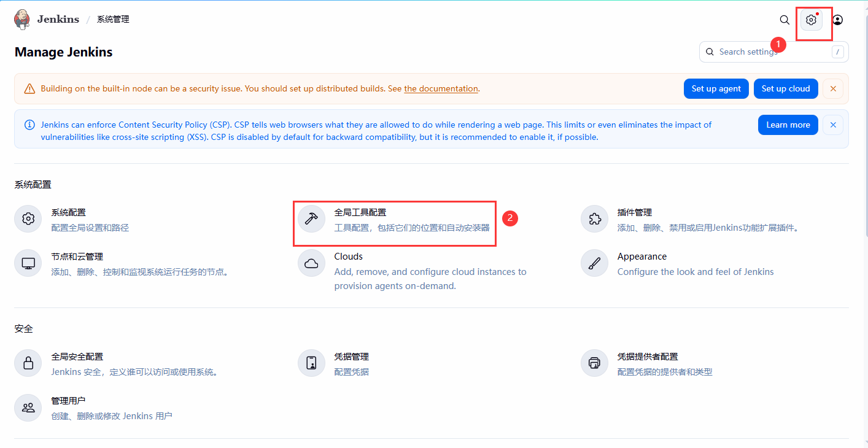Screen dimensions: 868x448
Task: Click the Manage Jenkins heading
Action: click(64, 52)
